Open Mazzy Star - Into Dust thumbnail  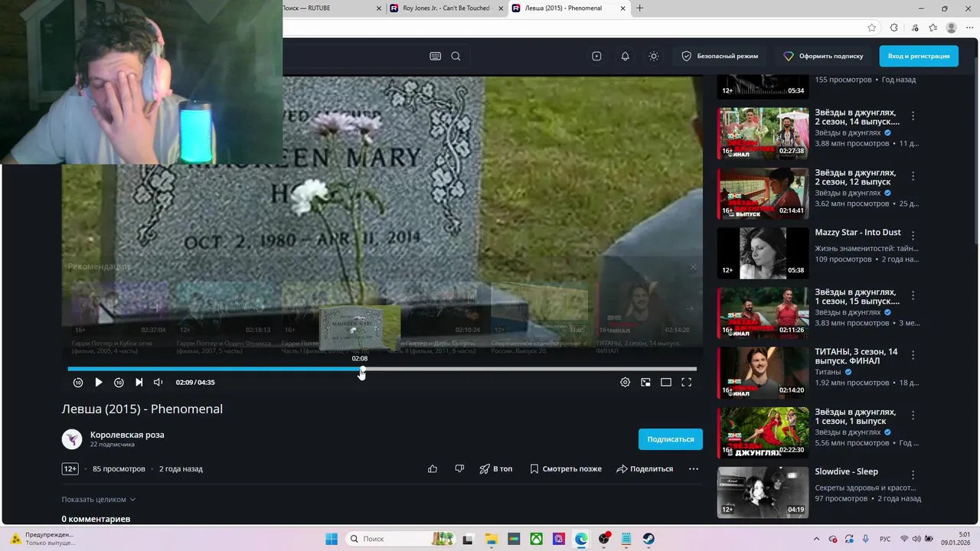[763, 253]
